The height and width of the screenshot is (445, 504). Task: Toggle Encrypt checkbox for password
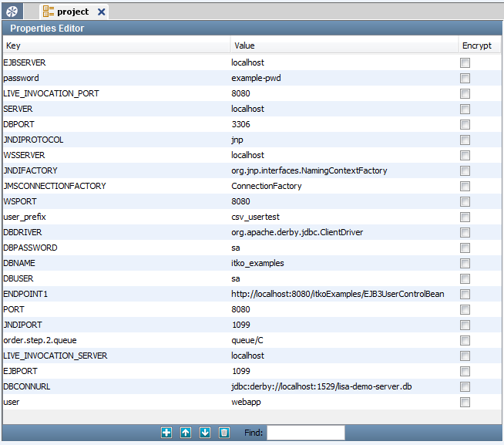pyautogui.click(x=465, y=78)
